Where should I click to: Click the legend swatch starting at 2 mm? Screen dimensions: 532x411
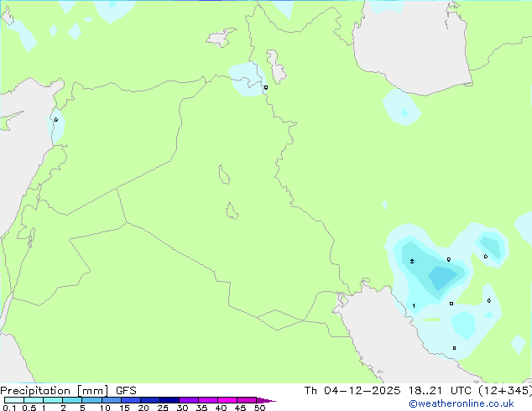pos(72,400)
